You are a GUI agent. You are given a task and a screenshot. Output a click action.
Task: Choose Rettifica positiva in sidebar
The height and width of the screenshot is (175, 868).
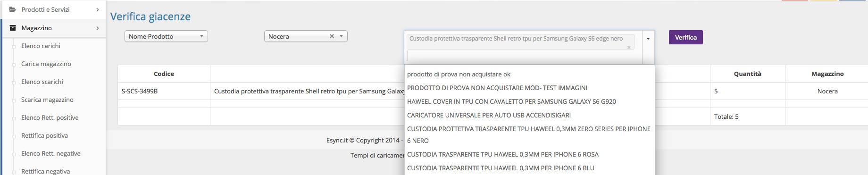tap(44, 135)
